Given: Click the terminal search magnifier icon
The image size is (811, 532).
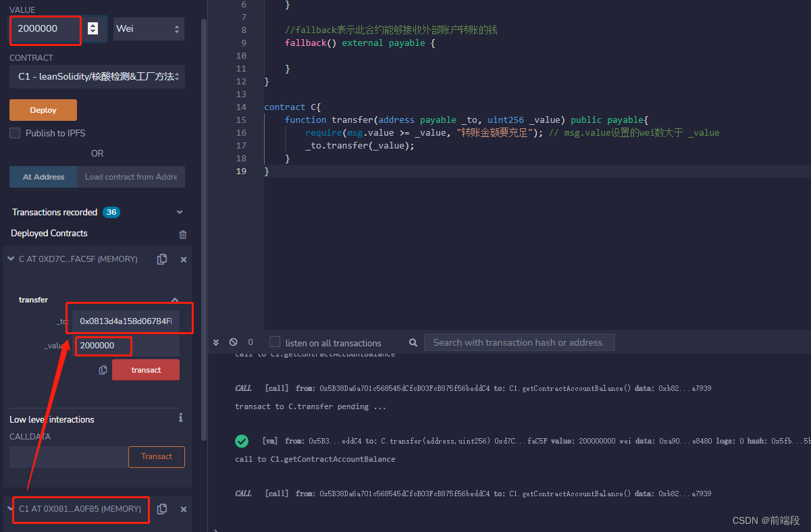Looking at the screenshot, I should [413, 342].
